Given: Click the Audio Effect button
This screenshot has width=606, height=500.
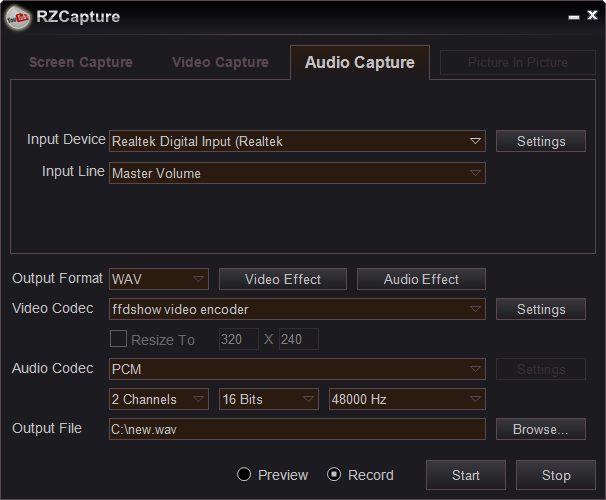Looking at the screenshot, I should pyautogui.click(x=421, y=279).
